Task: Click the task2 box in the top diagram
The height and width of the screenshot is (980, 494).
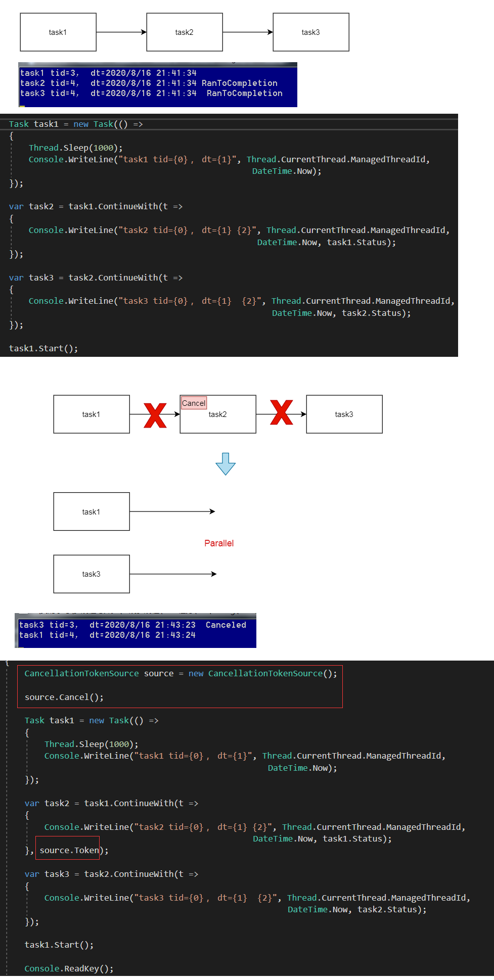Action: point(185,32)
